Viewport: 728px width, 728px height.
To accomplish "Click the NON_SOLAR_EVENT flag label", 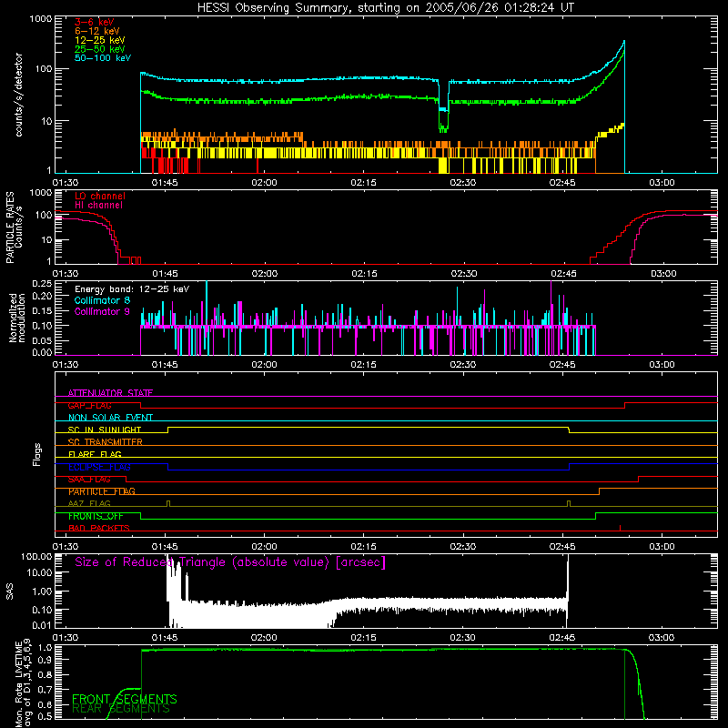I will click(x=110, y=418).
